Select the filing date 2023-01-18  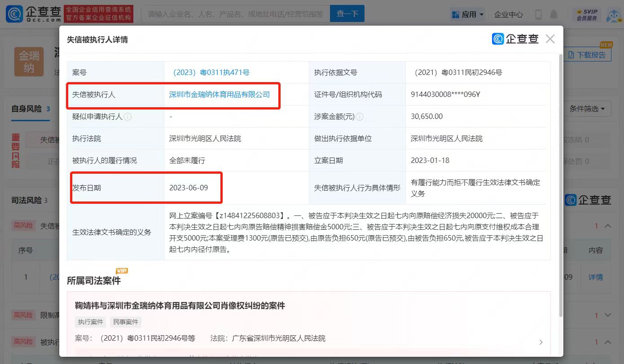tap(430, 160)
